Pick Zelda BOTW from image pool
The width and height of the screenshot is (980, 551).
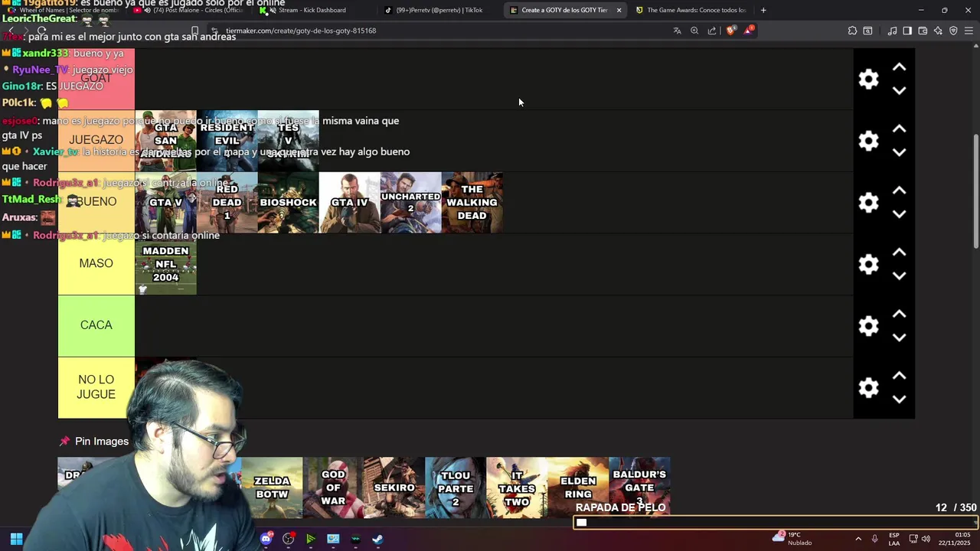(x=272, y=487)
